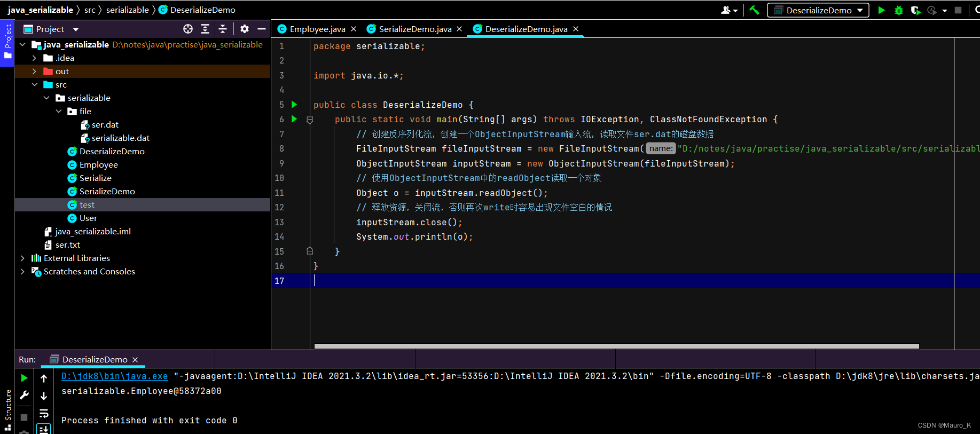The width and height of the screenshot is (980, 434).
Task: Open the profiler run icon
Action: coord(932,10)
